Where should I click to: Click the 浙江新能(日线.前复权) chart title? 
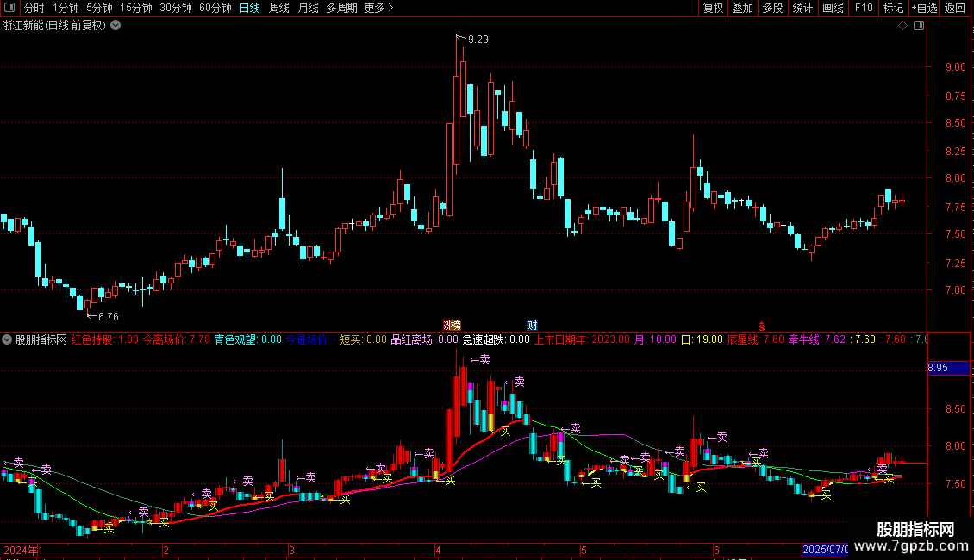pyautogui.click(x=54, y=26)
